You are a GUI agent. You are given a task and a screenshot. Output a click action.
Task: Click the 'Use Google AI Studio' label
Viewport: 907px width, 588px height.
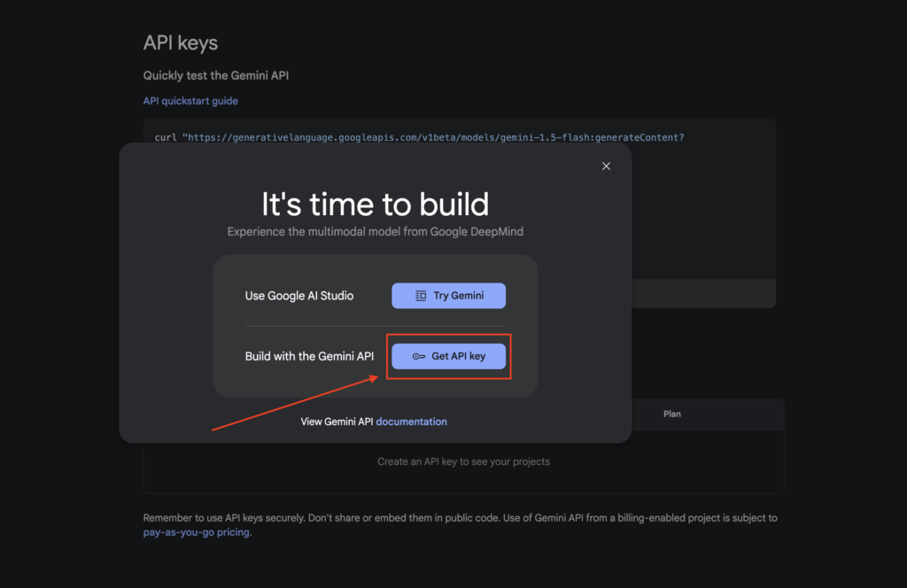point(299,296)
